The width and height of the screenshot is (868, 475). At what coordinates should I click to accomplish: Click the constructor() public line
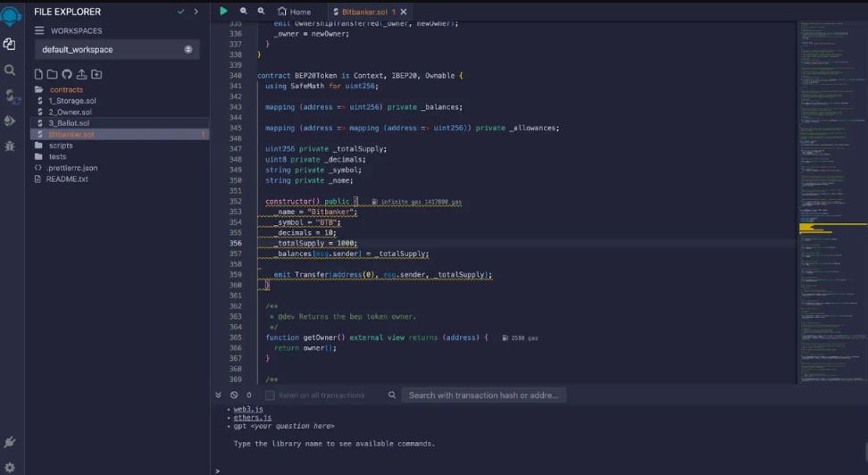(x=312, y=202)
